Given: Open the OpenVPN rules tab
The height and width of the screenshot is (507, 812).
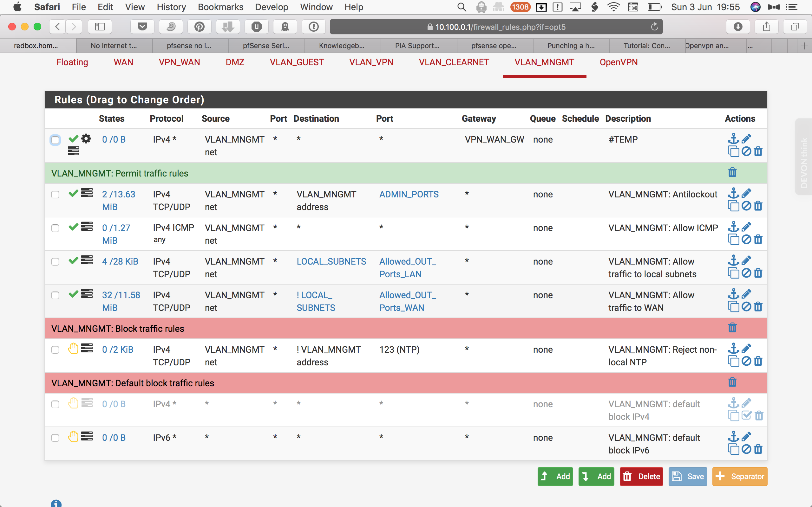Looking at the screenshot, I should tap(619, 62).
